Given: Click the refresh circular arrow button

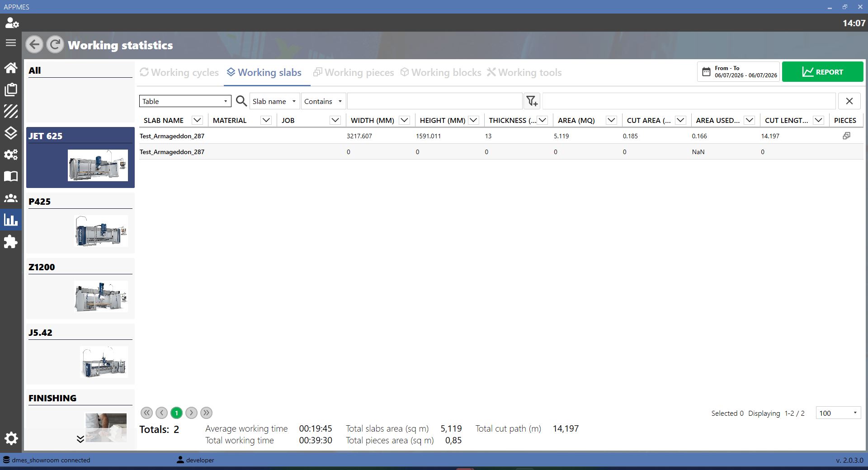Looking at the screenshot, I should tap(55, 45).
